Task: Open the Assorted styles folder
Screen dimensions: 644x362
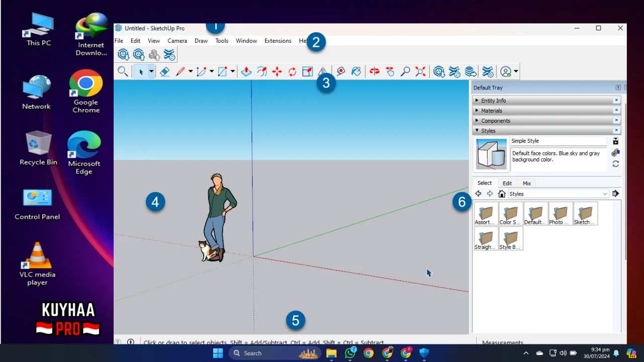Action: tap(486, 214)
